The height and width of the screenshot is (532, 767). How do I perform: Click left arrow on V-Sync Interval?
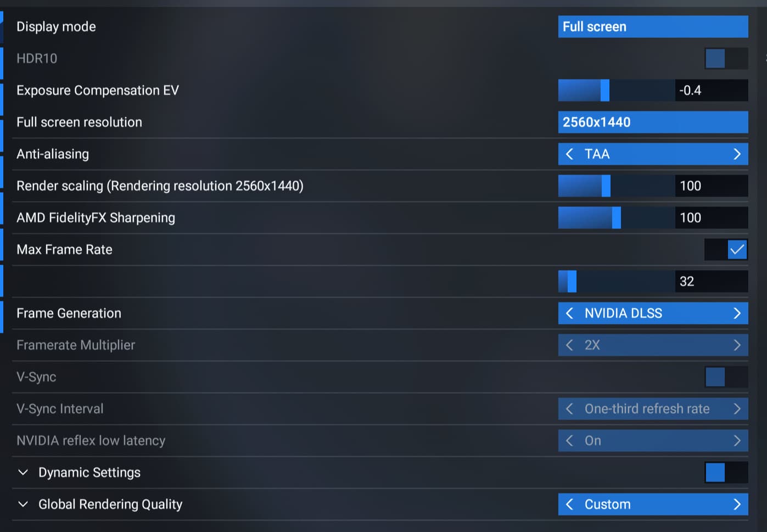tap(569, 408)
